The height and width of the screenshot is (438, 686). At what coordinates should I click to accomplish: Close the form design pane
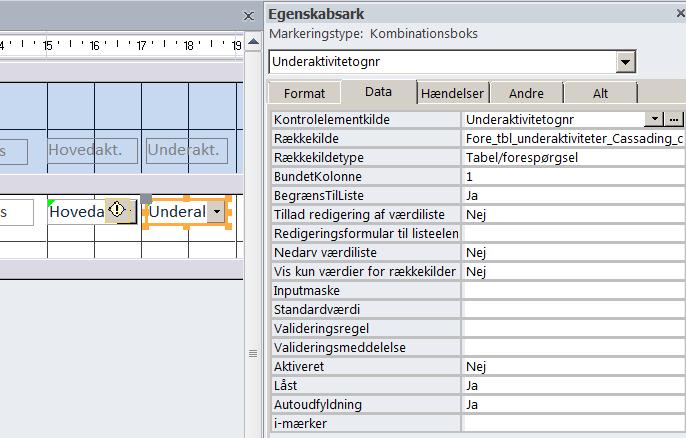(x=249, y=15)
